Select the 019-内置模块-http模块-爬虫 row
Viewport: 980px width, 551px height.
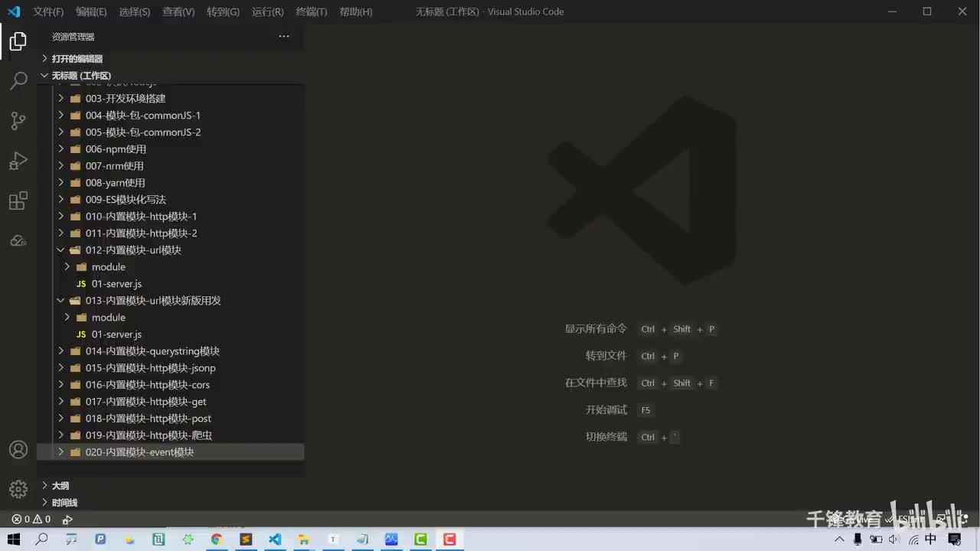click(x=170, y=435)
